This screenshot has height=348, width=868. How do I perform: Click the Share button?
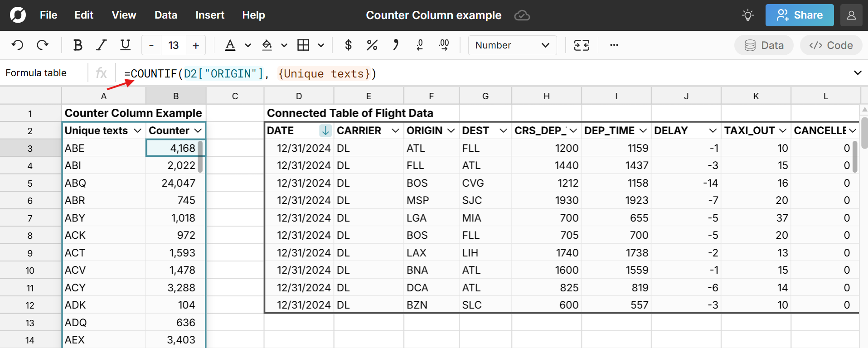coord(799,15)
